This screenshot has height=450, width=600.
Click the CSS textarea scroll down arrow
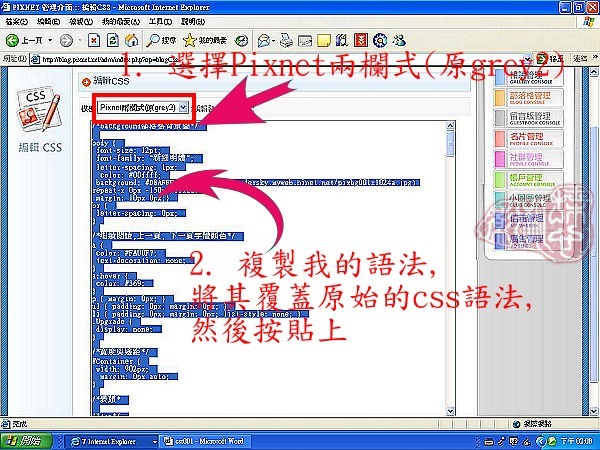pos(450,411)
